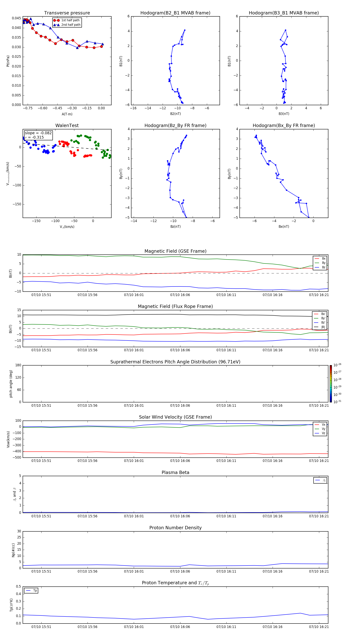This screenshot has width=351, height=644.
Task: Click the 'Np(#/cc)' axis label
Action: (13, 550)
